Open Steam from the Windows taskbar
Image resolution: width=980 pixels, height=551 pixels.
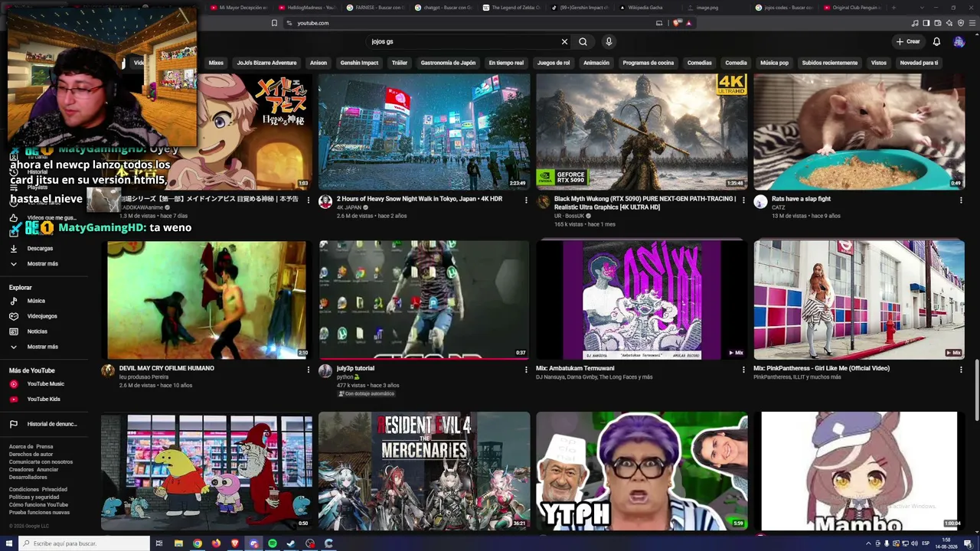(x=291, y=543)
